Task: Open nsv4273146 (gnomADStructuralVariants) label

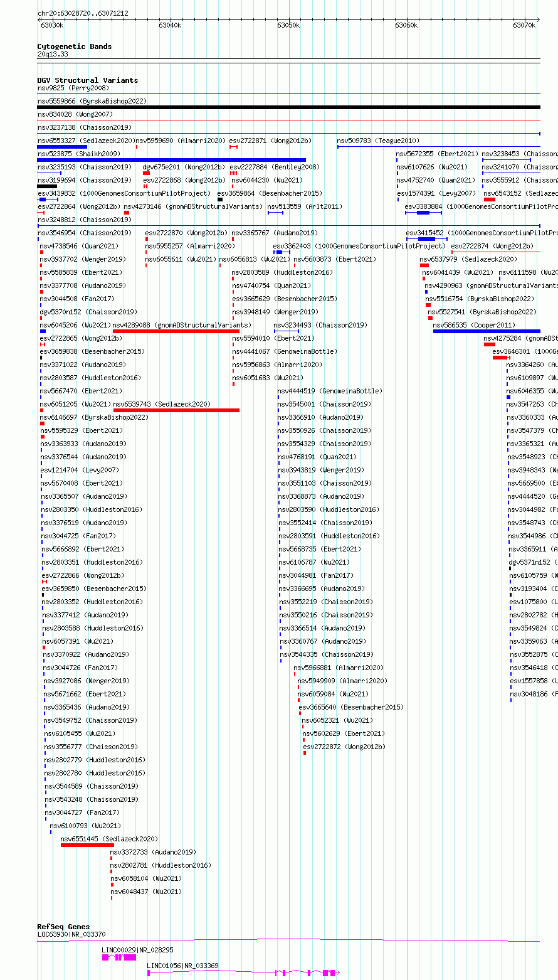Action: (193, 206)
